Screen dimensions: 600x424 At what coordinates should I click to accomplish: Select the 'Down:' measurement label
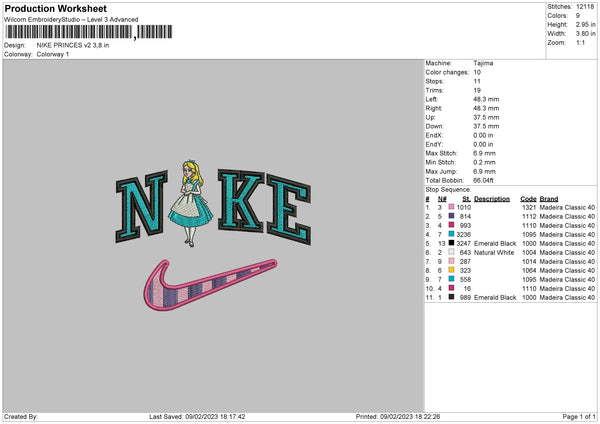click(434, 126)
